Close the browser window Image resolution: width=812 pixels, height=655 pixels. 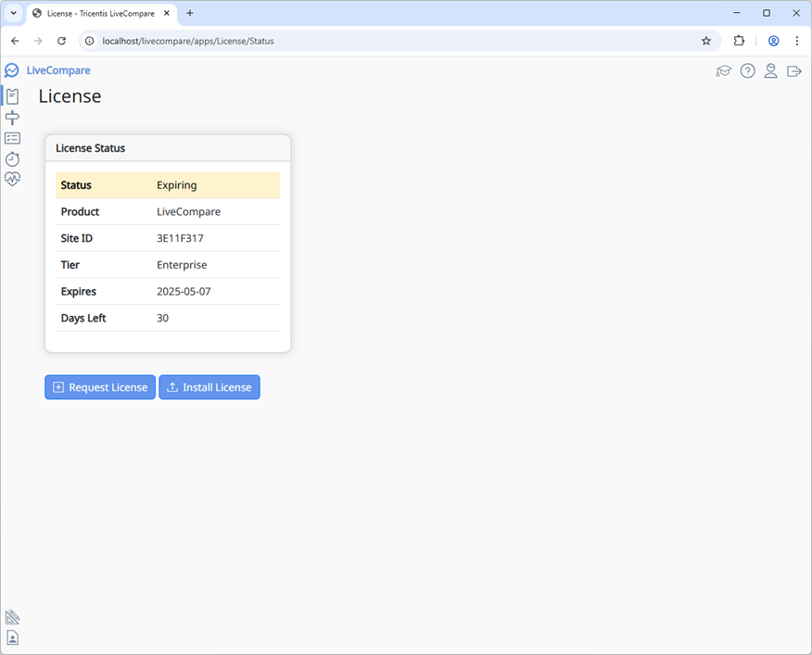[x=796, y=13]
